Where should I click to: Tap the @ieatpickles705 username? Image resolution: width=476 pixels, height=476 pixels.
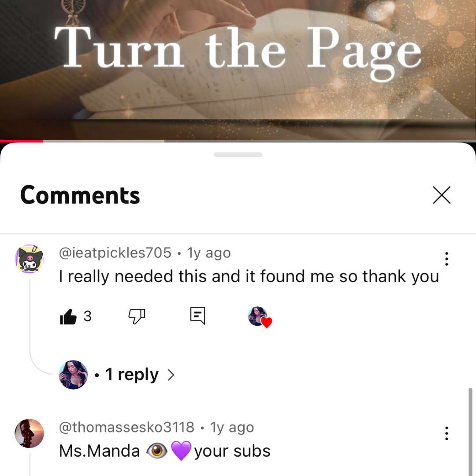115,253
